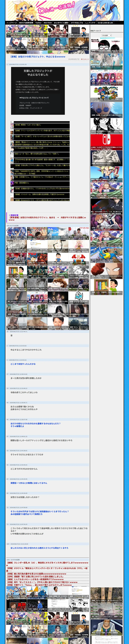
Task: Select comment 20 text 草
Action: [12, 336]
